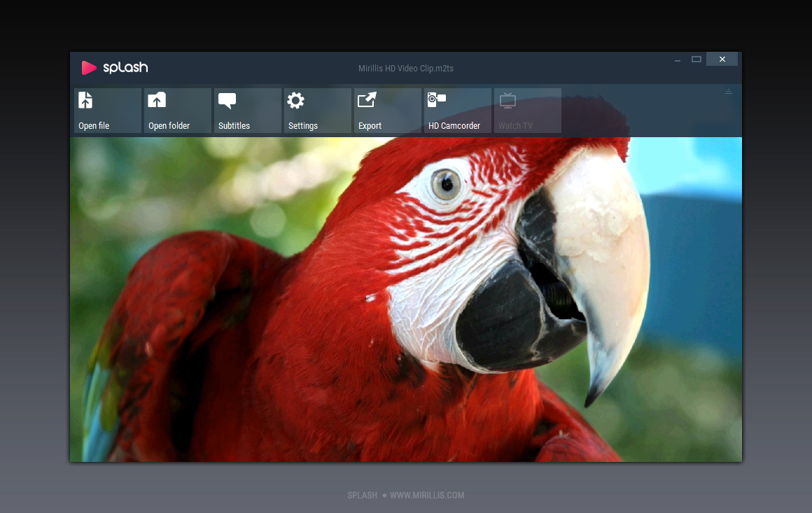This screenshot has width=812, height=513.
Task: Click the "Watch TV" text label
Action: pos(515,126)
